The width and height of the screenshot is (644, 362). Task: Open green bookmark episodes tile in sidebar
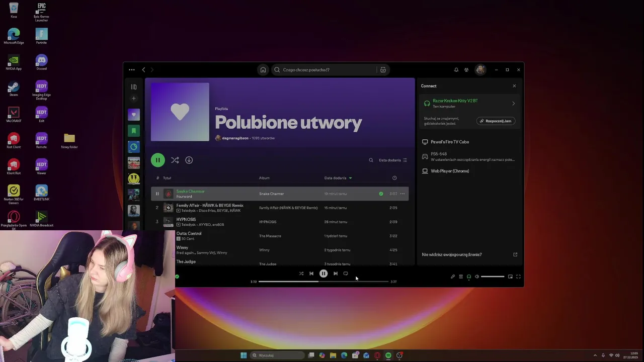pos(133,131)
